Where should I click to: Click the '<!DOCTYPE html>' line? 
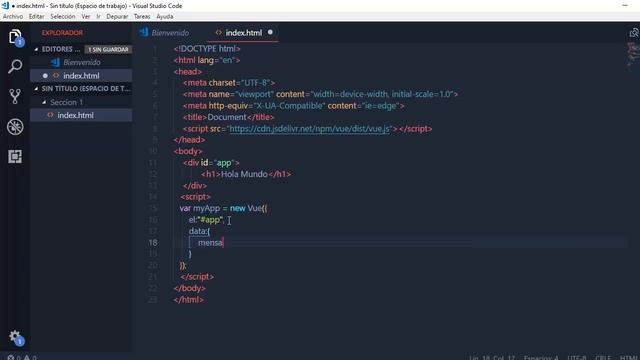(x=207, y=49)
